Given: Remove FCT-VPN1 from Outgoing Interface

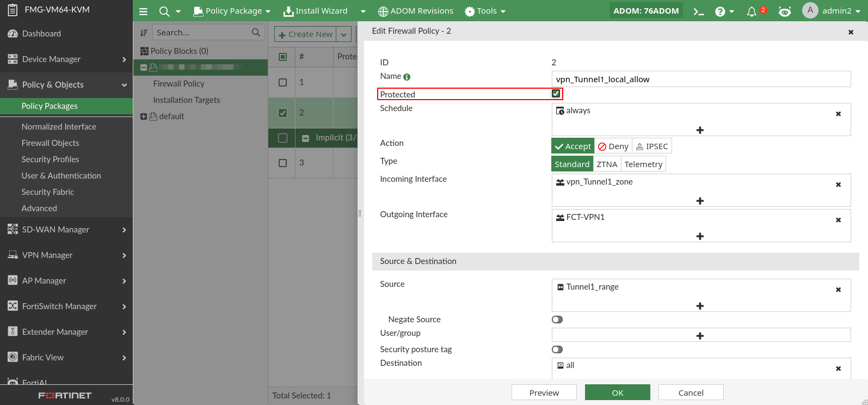Looking at the screenshot, I should [x=838, y=220].
